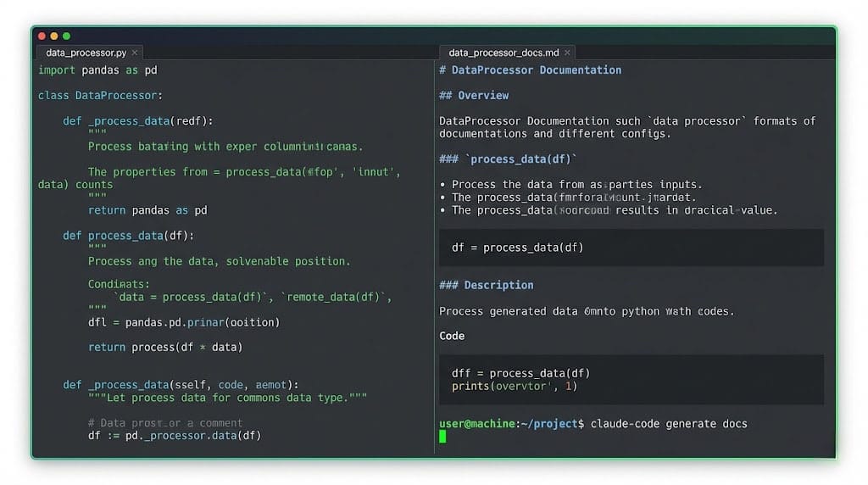The height and width of the screenshot is (485, 868).
Task: Maximize window with the green button
Action: 67,36
